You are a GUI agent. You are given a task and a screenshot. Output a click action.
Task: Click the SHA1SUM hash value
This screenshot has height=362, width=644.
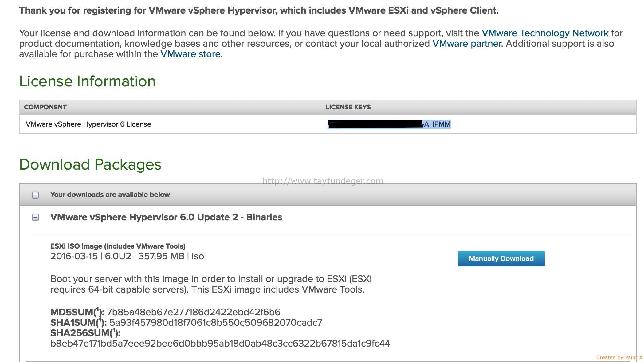tap(216, 323)
